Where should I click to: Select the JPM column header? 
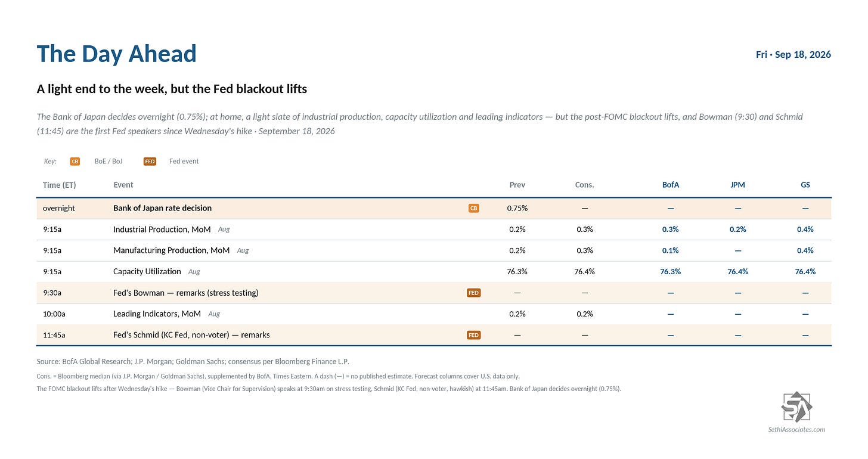tap(737, 185)
